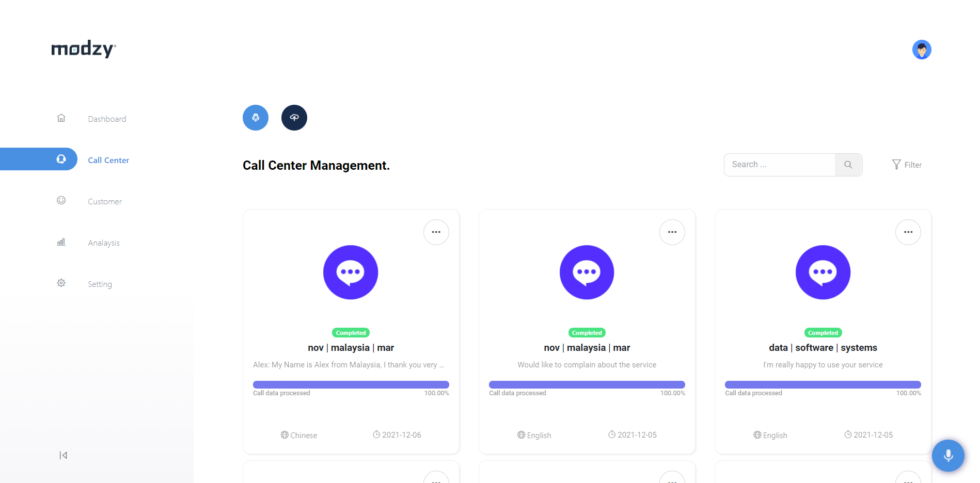Screen dimensions: 980x483
Task: Open the user avatar profile icon
Action: [922, 50]
